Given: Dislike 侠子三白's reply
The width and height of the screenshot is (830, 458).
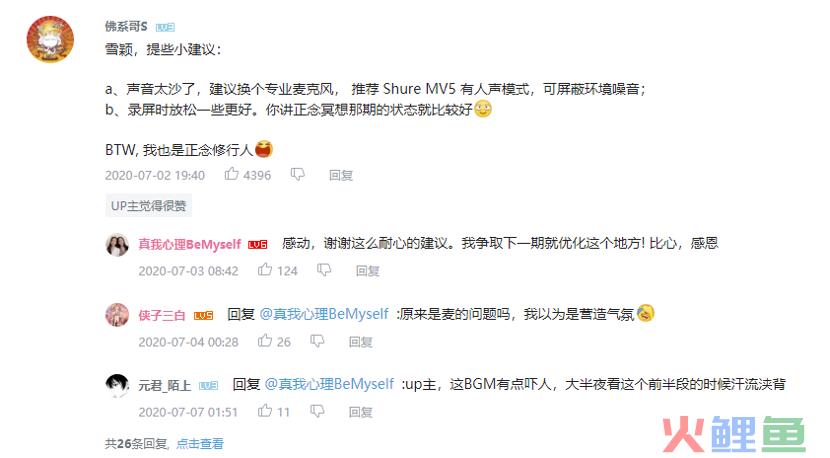Looking at the screenshot, I should [x=317, y=342].
